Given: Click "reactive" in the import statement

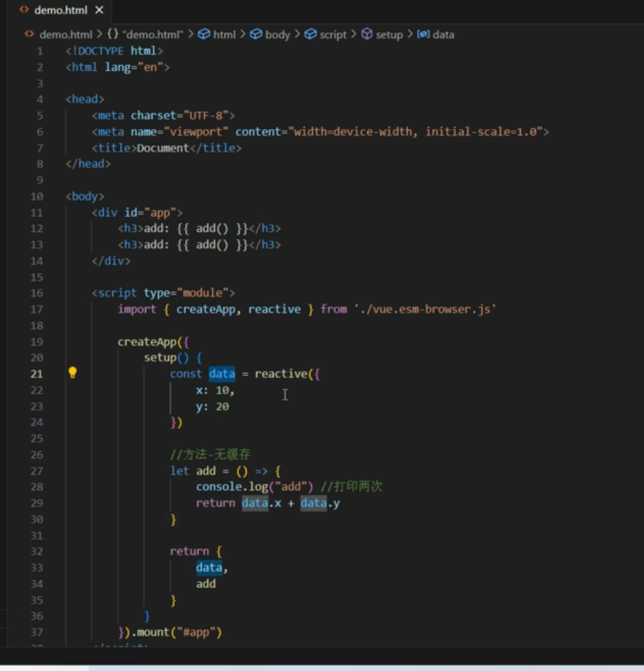Looking at the screenshot, I should click(x=274, y=309).
